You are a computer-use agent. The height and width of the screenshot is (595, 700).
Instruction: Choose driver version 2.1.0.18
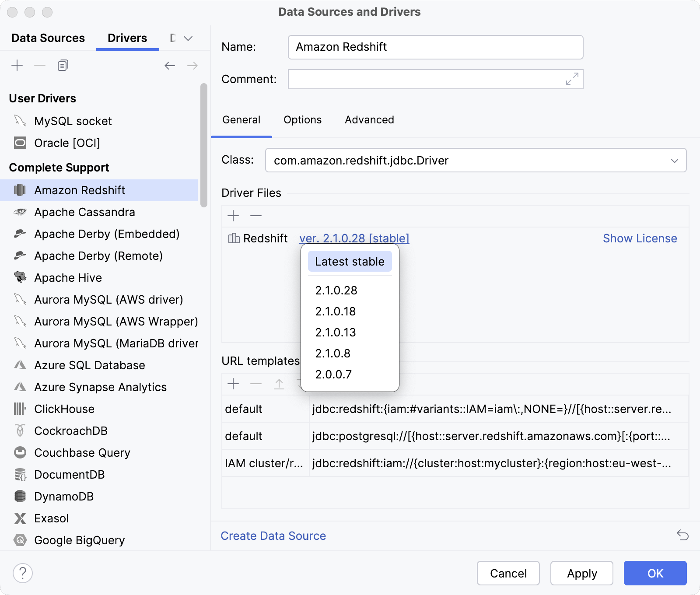point(336,311)
